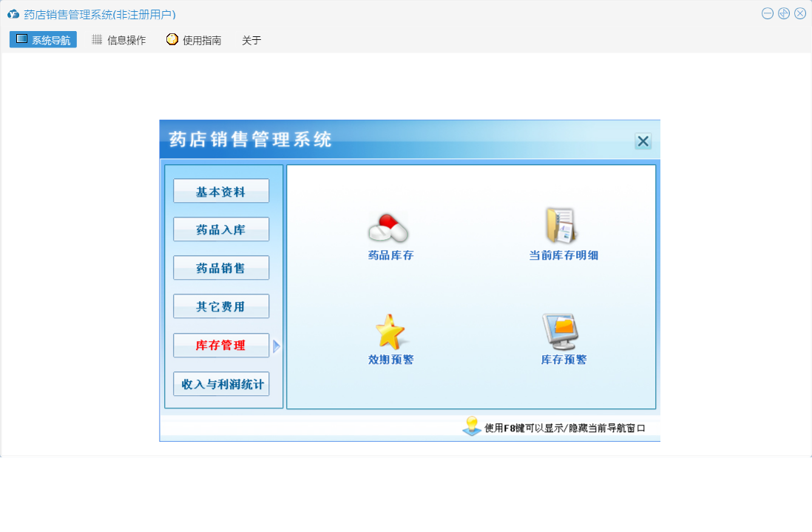Click the 药品库存 label text
This screenshot has height=532, width=812.
[390, 255]
